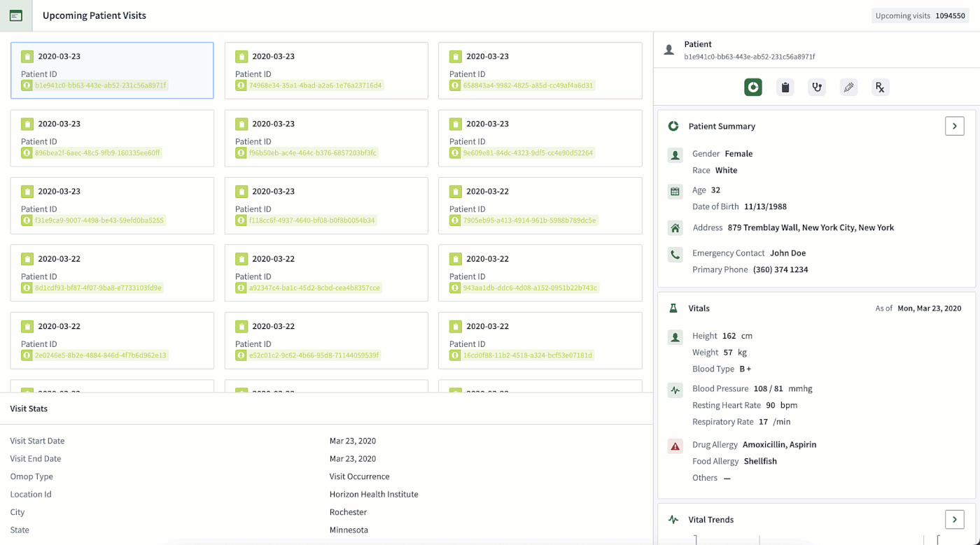Click the green application icon at top-left
The height and width of the screenshot is (545, 980).
(16, 15)
